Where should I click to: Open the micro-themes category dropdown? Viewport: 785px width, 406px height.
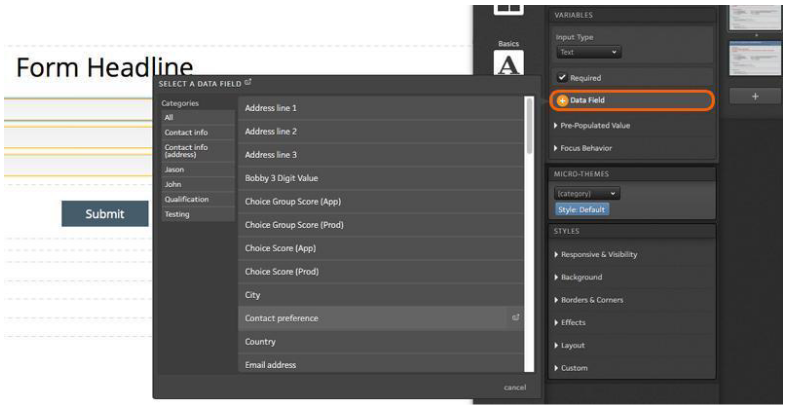[588, 193]
